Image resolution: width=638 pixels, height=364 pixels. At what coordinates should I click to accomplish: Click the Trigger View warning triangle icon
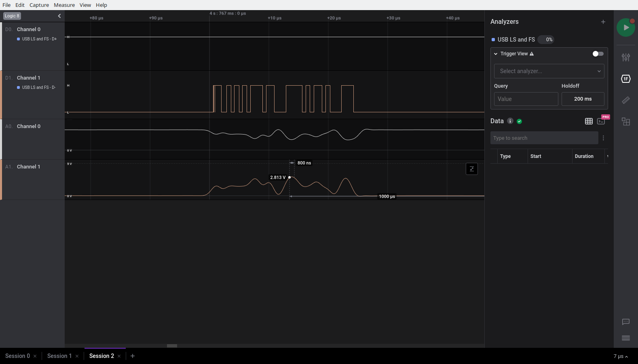532,54
